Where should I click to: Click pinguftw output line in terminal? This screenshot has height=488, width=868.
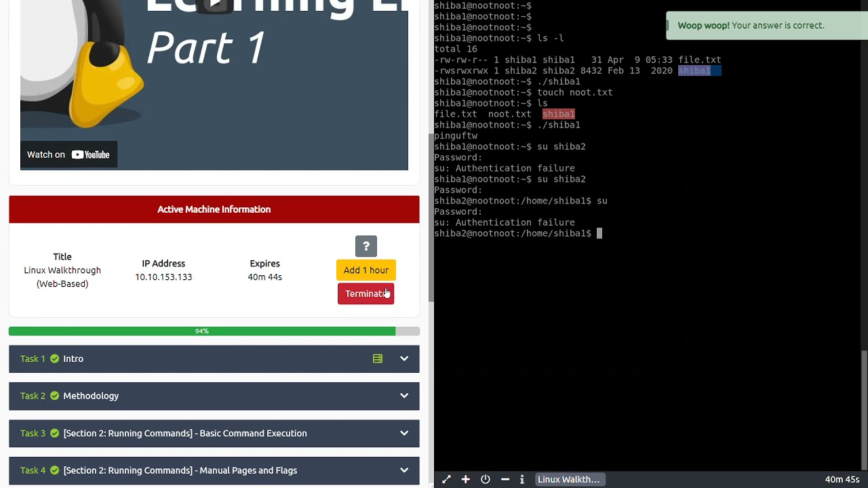point(456,136)
